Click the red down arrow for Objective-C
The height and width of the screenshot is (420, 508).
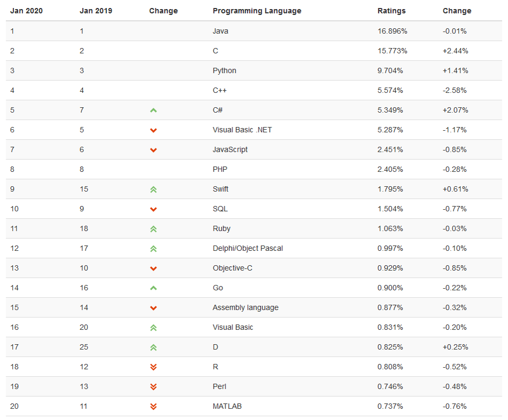(153, 268)
